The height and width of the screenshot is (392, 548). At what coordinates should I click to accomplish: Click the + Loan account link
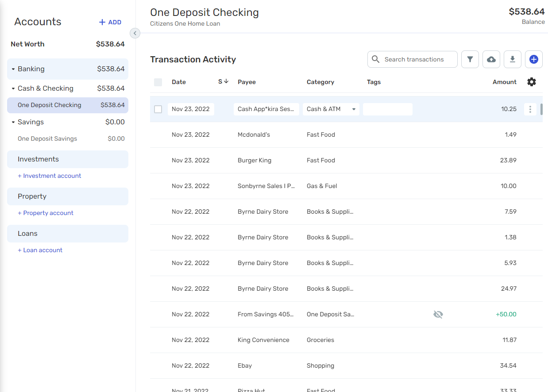pos(40,250)
